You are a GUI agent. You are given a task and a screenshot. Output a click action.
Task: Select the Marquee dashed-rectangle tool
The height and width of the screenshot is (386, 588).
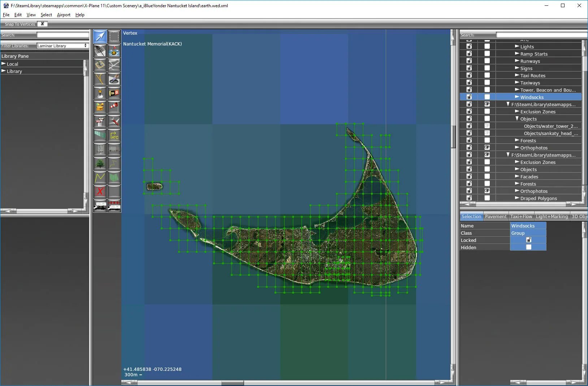click(x=114, y=36)
